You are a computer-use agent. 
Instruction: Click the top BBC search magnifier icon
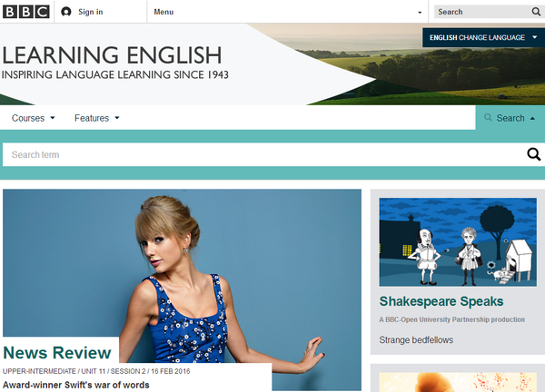point(536,12)
